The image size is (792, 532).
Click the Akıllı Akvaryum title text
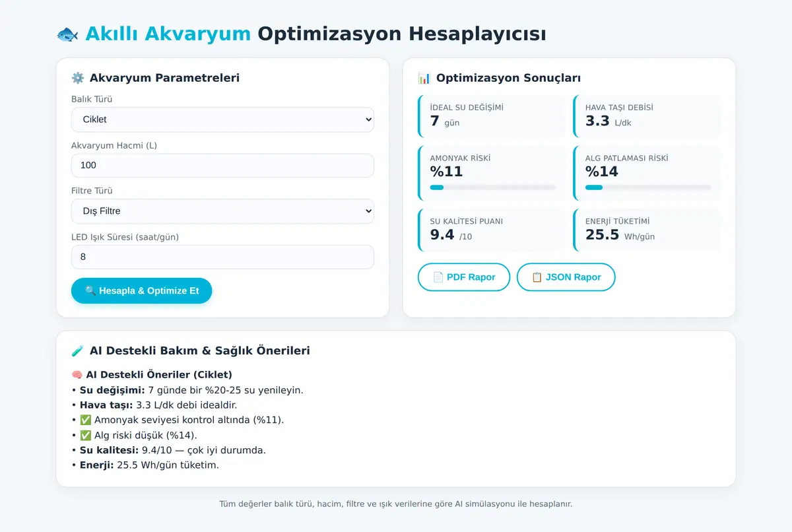(x=168, y=34)
